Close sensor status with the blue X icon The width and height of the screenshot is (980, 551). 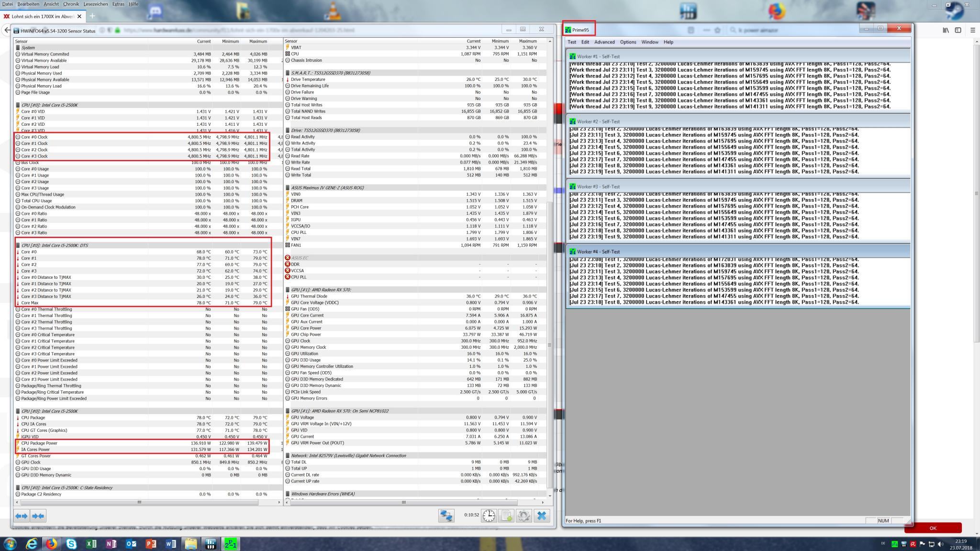coord(542,516)
